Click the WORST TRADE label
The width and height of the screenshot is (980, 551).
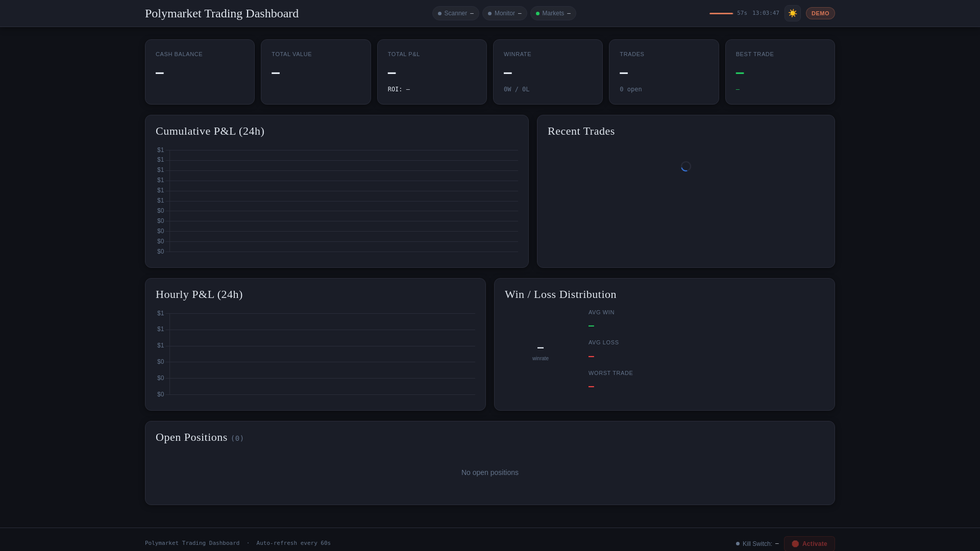pyautogui.click(x=610, y=373)
